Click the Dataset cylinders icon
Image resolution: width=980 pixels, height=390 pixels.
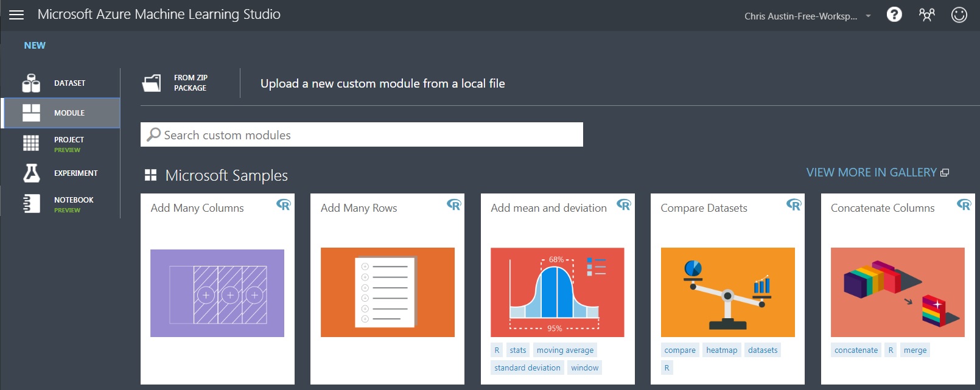tap(31, 83)
